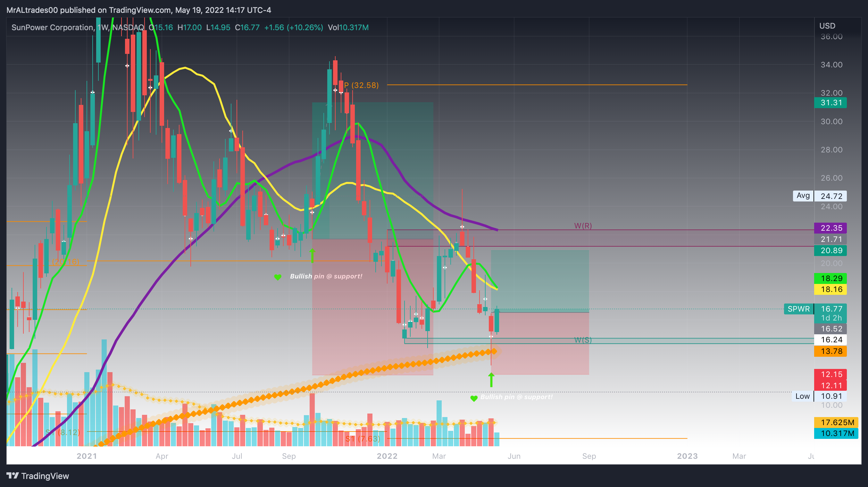
Task: Click the Jun label on the time axis
Action: [514, 456]
